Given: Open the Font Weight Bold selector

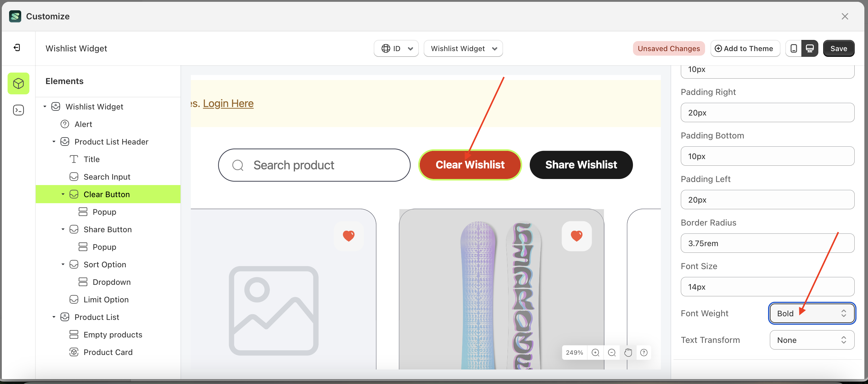Looking at the screenshot, I should tap(812, 313).
